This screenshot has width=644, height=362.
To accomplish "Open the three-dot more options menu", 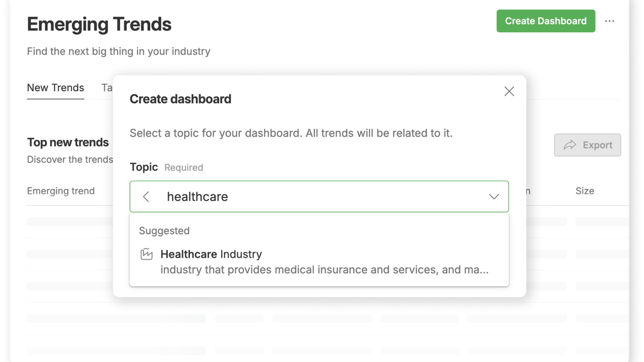I will pyautogui.click(x=610, y=21).
